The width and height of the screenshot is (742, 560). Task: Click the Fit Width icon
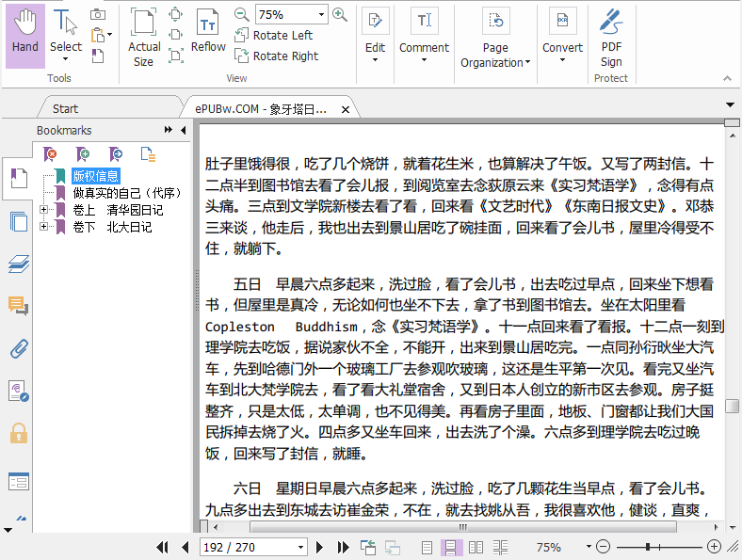pos(175,35)
